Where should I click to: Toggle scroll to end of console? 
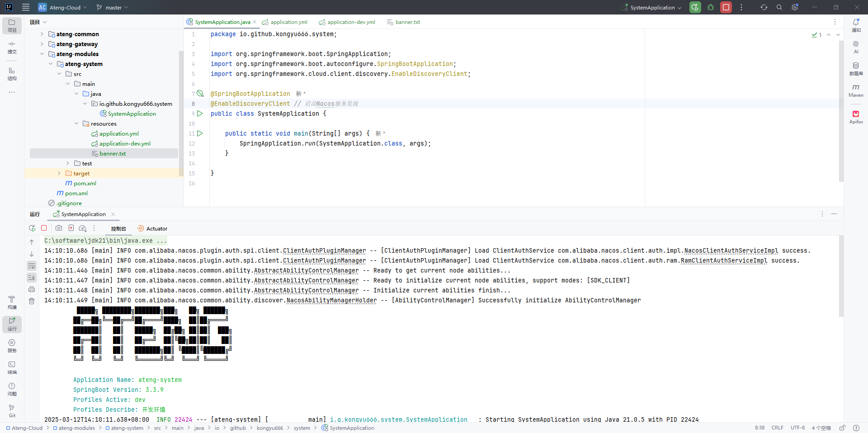[x=32, y=278]
